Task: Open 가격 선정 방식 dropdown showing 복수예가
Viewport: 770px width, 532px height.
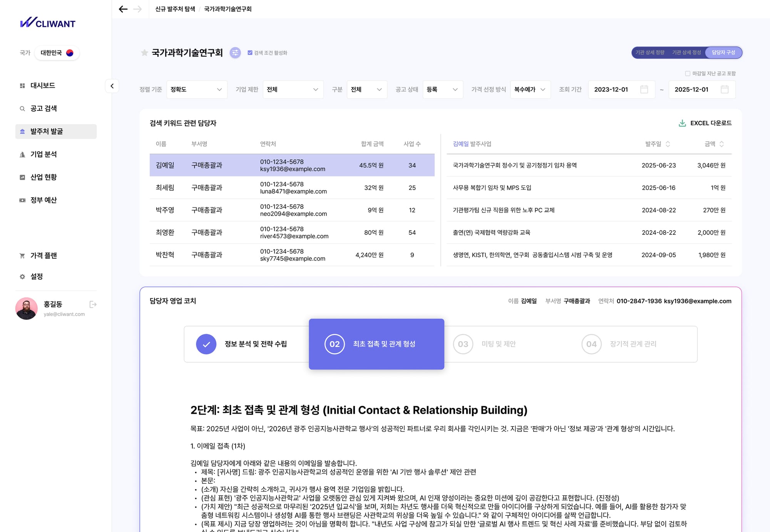Action: point(530,89)
